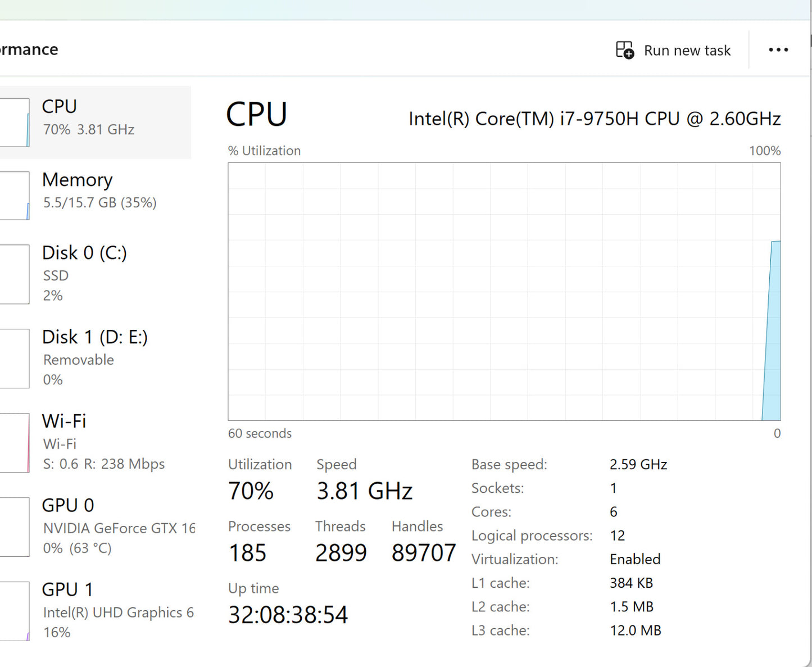Image resolution: width=812 pixels, height=667 pixels.
Task: Click the Run new task icon
Action: click(x=625, y=50)
